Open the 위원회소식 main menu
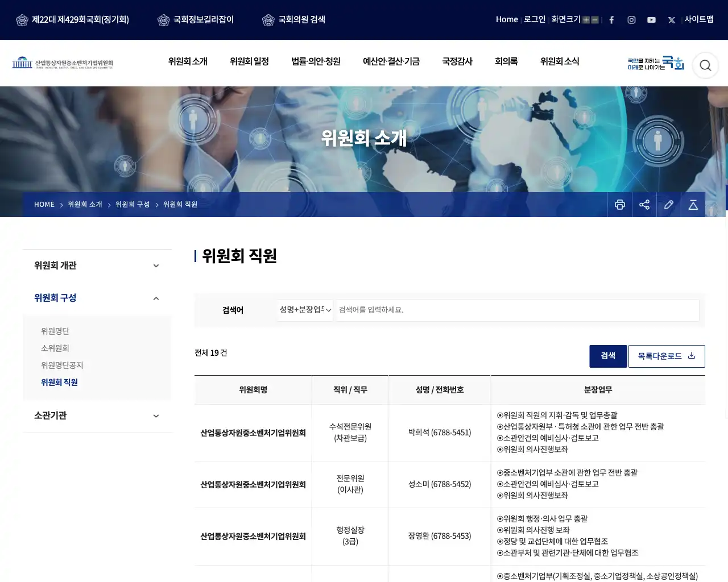This screenshot has width=728, height=582. click(560, 61)
